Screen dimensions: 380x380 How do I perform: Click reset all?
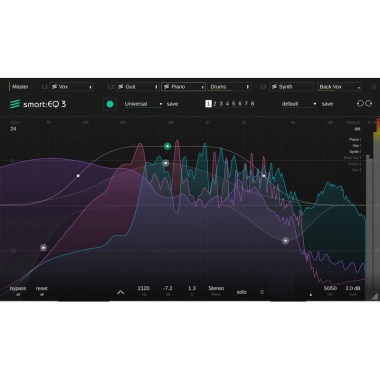pos(42,290)
